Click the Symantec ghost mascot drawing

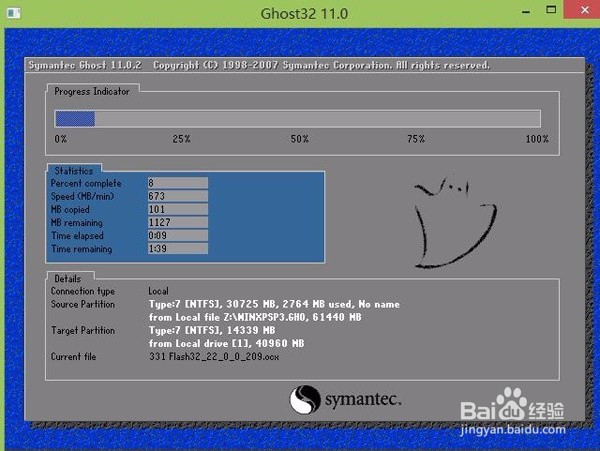click(455, 221)
